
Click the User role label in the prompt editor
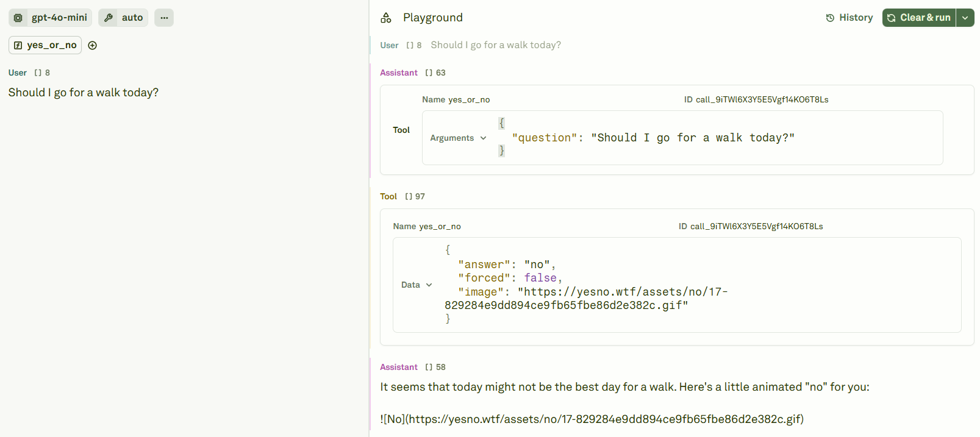click(x=18, y=73)
